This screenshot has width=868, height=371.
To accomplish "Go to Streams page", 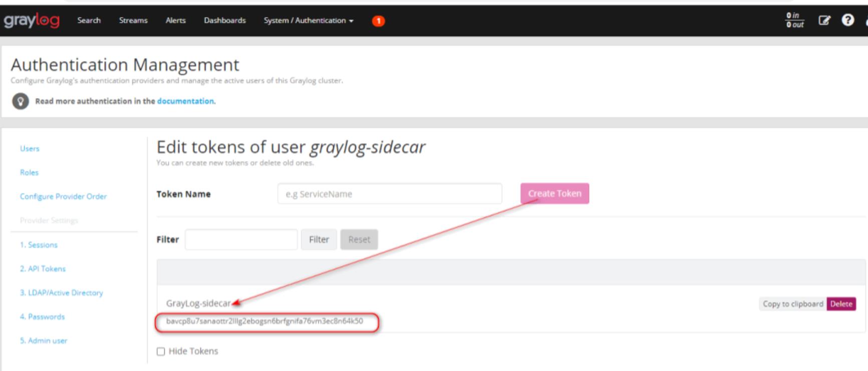I will coord(133,21).
